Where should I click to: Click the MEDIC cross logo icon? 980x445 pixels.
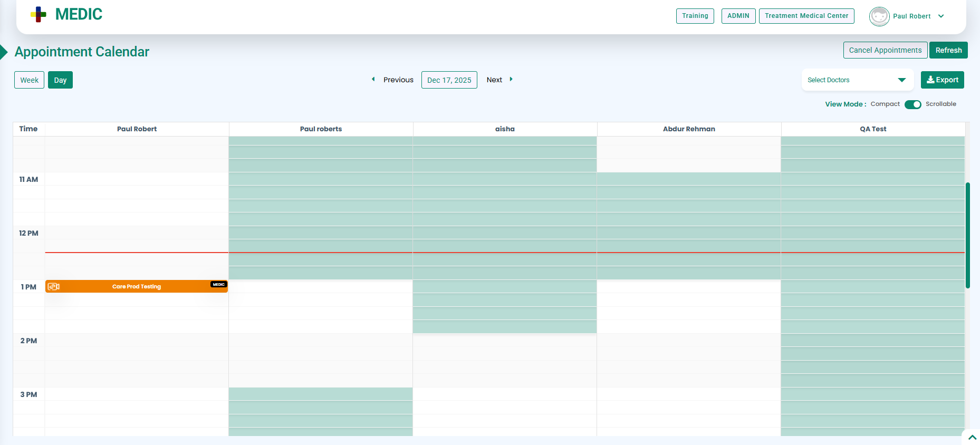click(39, 15)
